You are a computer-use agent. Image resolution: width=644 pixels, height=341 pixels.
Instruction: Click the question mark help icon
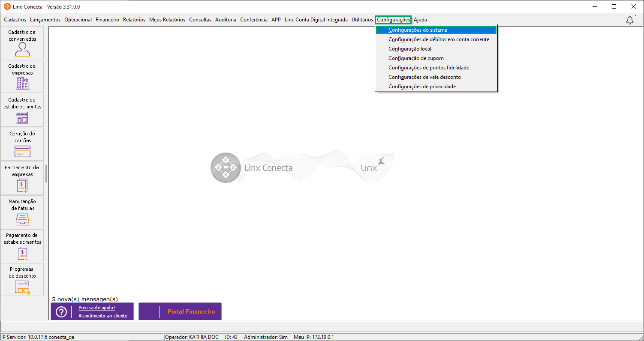[x=61, y=312]
